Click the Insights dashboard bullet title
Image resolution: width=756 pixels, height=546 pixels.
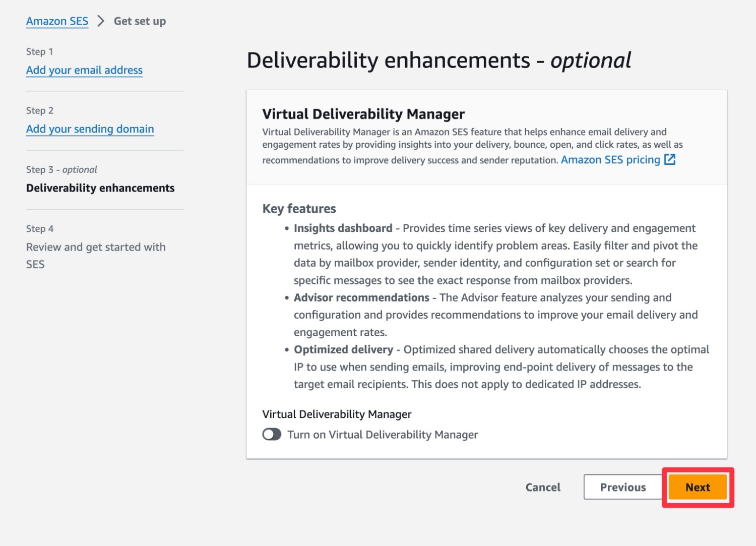tap(343, 228)
